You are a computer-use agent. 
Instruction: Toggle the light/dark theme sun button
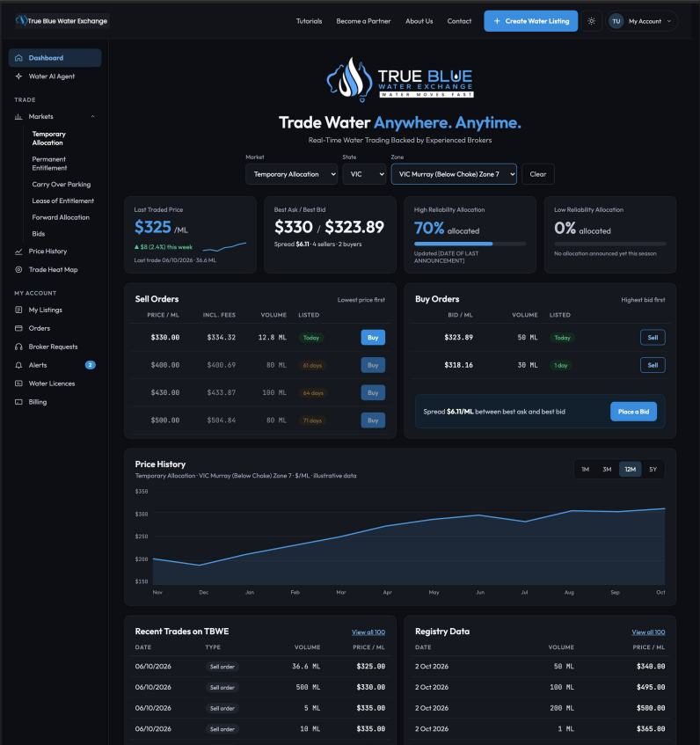pyautogui.click(x=591, y=21)
